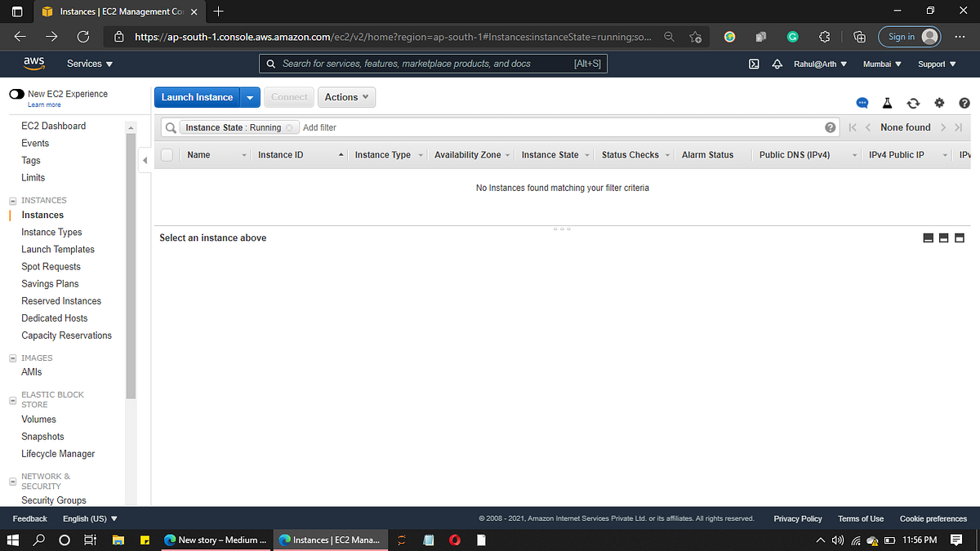Collapse the INSTANCES section

tap(11, 199)
